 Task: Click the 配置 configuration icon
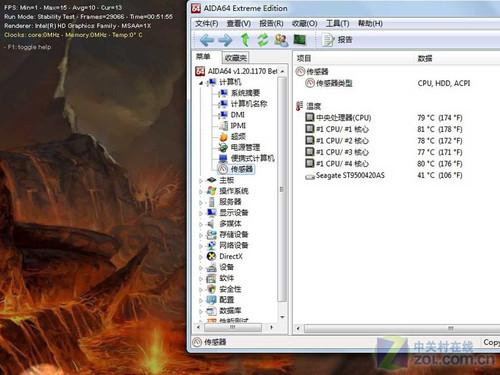(212, 300)
